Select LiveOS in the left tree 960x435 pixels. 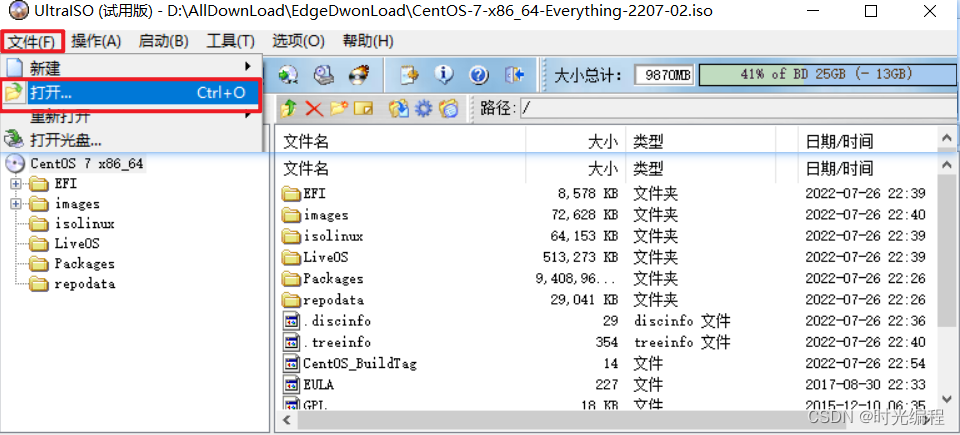point(77,244)
